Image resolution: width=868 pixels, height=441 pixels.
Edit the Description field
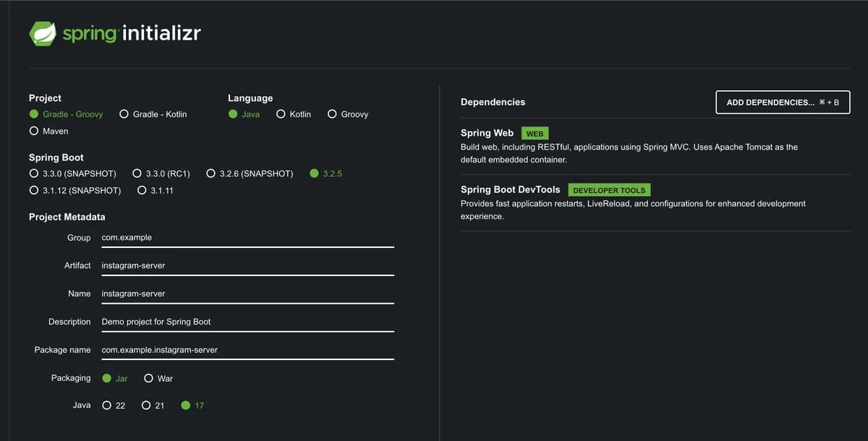point(247,322)
